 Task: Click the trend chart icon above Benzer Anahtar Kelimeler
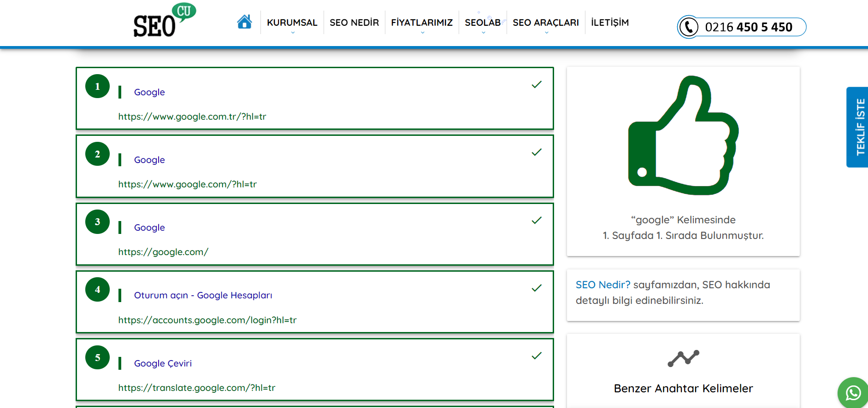click(683, 358)
